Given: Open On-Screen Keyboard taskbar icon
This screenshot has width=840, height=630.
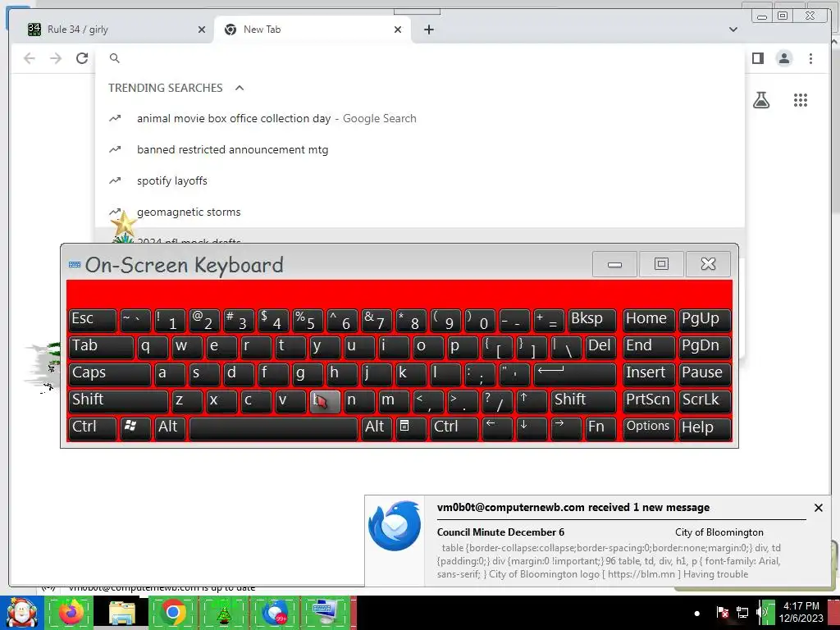Looking at the screenshot, I should 326,613.
